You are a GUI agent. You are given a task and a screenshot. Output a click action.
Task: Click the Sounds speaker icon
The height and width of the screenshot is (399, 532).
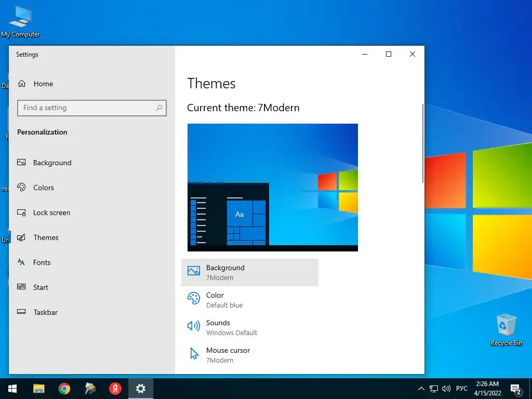[194, 326]
